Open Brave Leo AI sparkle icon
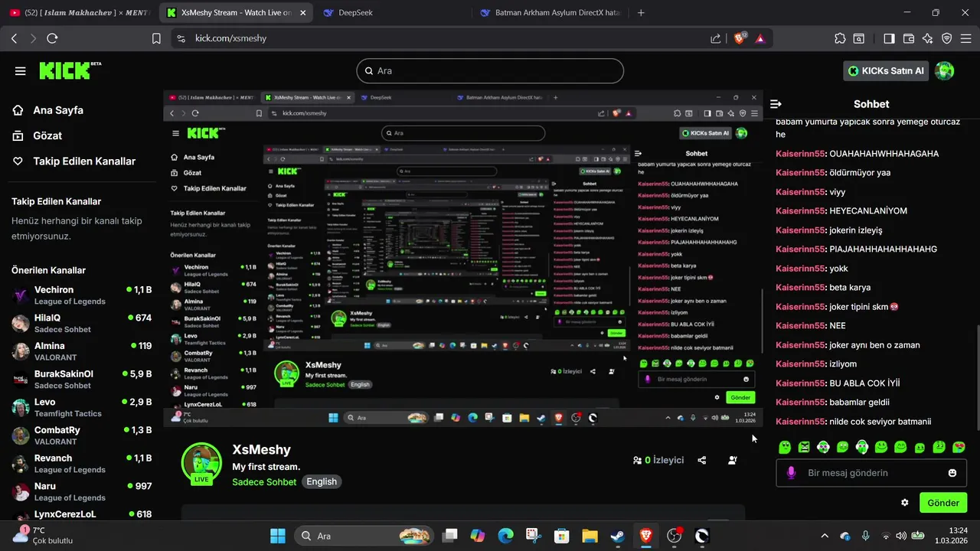Image resolution: width=980 pixels, height=551 pixels. point(928,38)
